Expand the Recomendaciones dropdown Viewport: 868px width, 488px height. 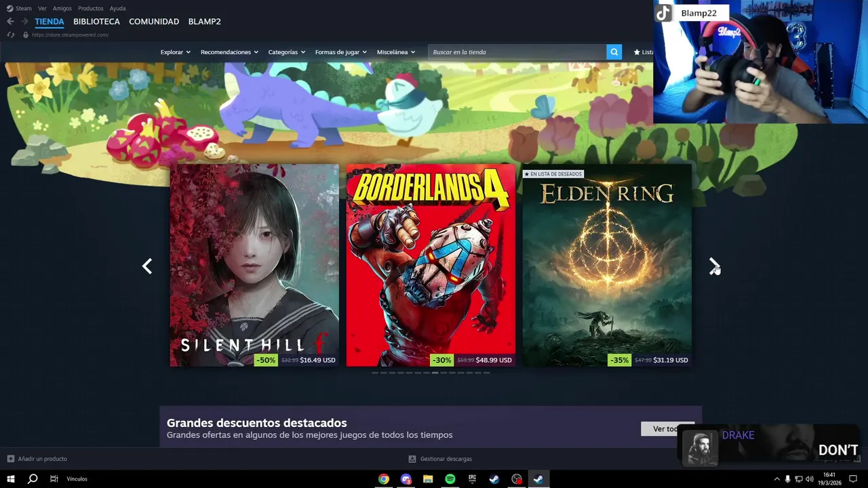(x=230, y=52)
